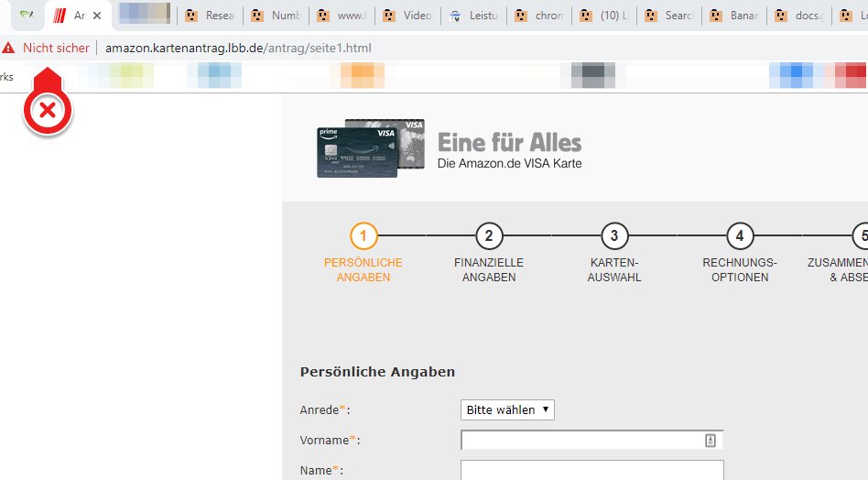Select step 4 circle Rechnungsoptionen
This screenshot has height=480, width=868.
(740, 235)
